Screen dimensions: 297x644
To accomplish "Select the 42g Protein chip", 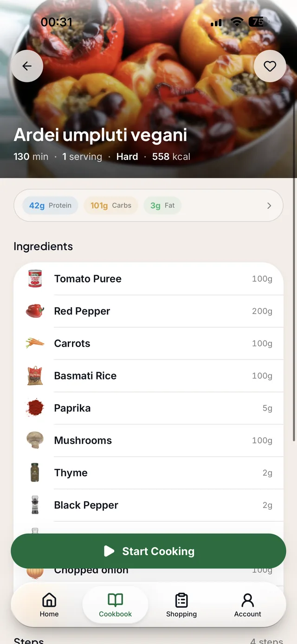I will coord(50,206).
